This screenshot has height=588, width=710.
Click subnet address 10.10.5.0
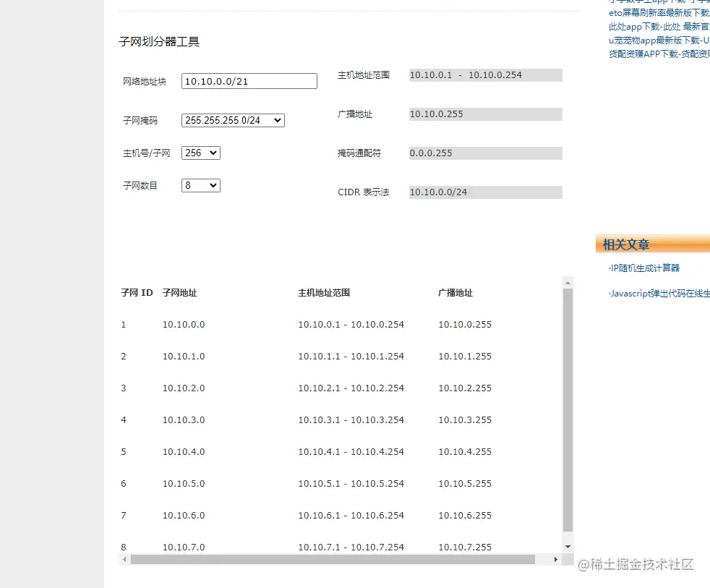click(184, 483)
